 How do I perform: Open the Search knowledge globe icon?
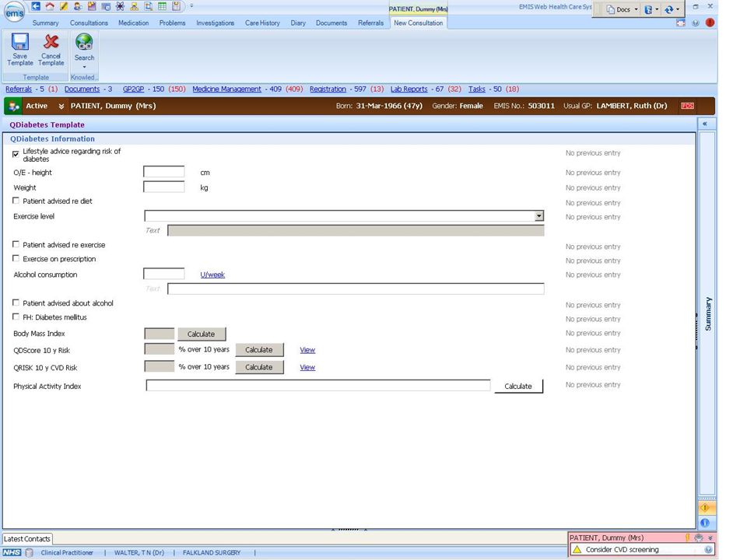84,42
